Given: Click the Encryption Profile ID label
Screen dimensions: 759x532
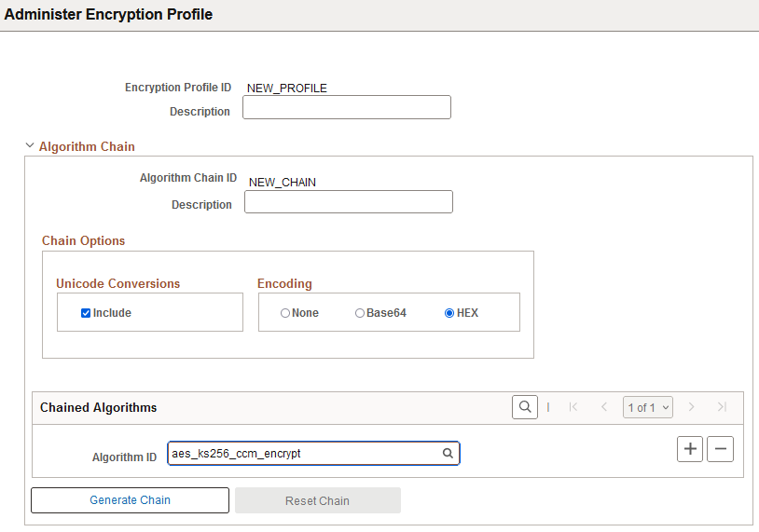Looking at the screenshot, I should tap(178, 88).
